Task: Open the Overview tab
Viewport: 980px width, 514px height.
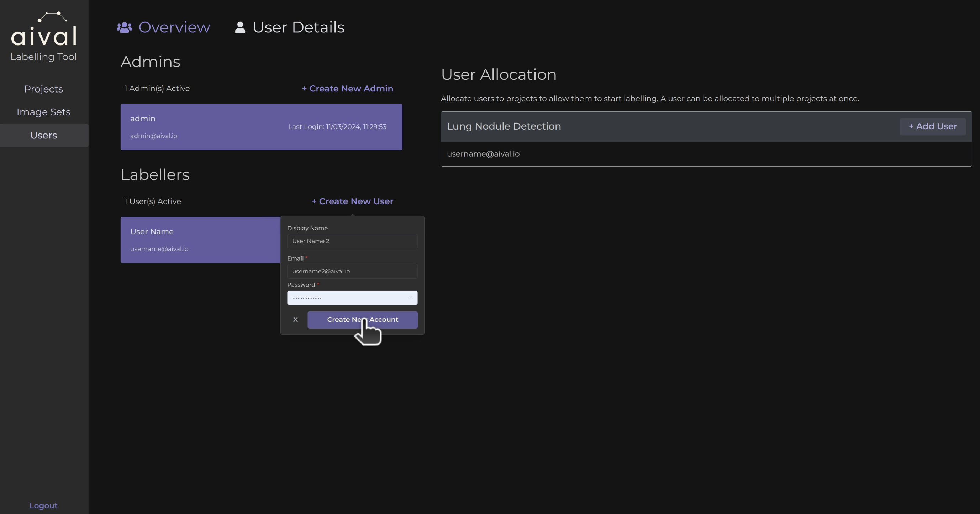Action: [164, 27]
